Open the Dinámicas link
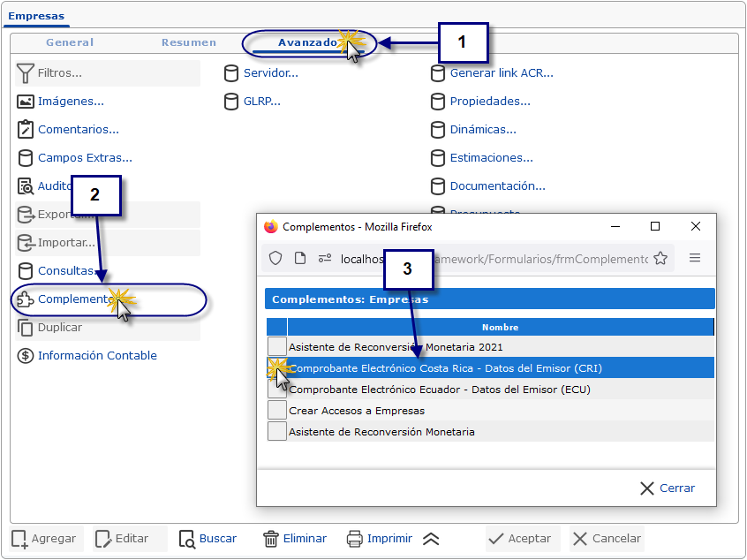Screen dimensions: 747x560 (x=483, y=129)
